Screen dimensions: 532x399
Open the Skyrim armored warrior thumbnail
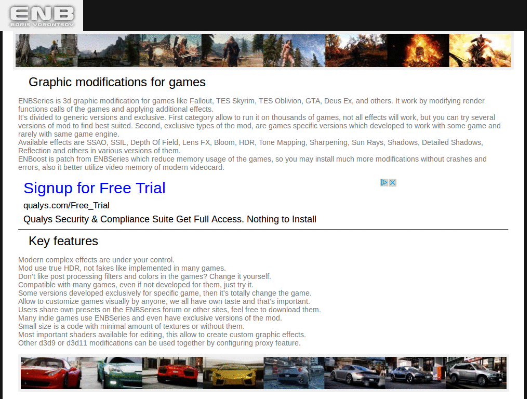tap(170, 50)
